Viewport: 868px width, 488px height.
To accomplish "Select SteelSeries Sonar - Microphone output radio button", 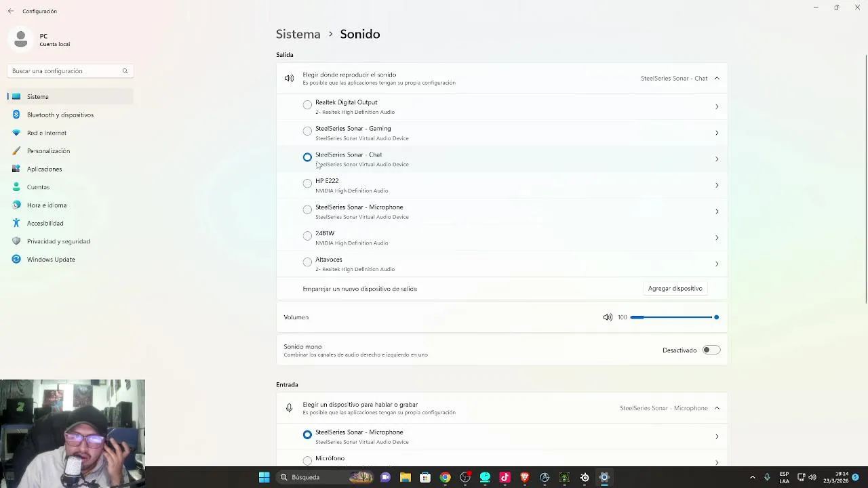I will [307, 210].
